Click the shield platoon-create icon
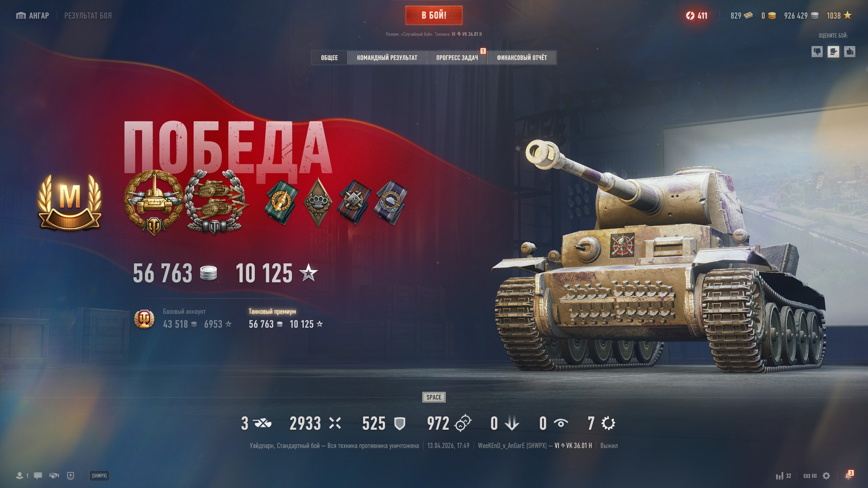The image size is (868, 488). click(71, 476)
